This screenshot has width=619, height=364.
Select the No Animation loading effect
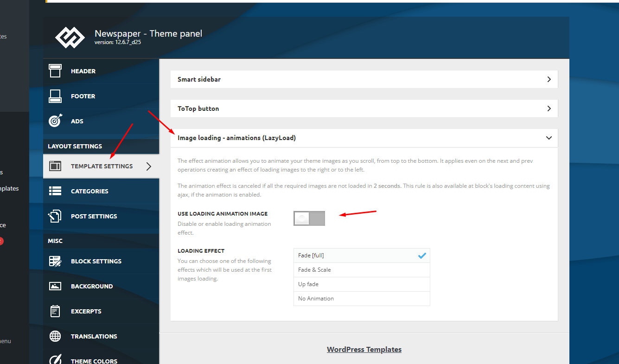362,299
